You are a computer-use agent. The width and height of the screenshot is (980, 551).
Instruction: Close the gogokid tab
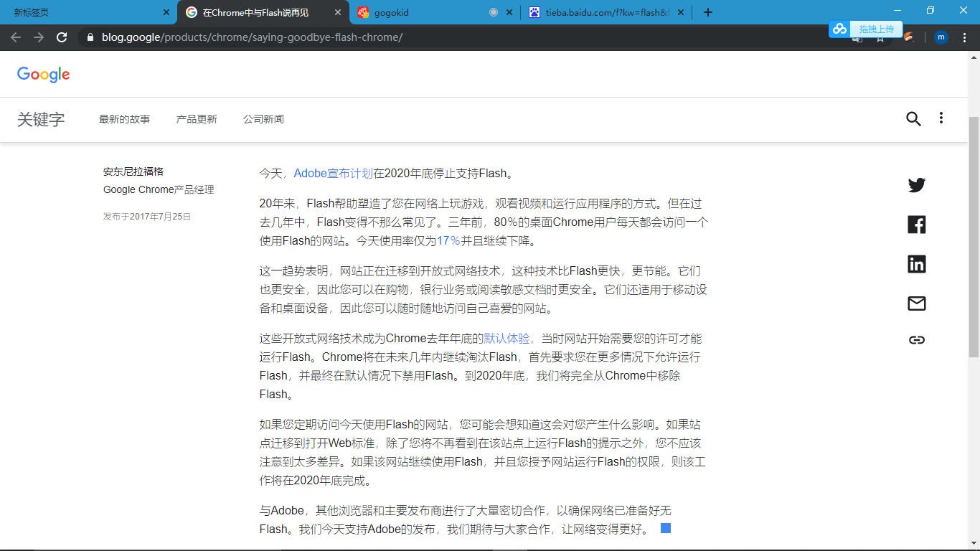[x=509, y=12]
